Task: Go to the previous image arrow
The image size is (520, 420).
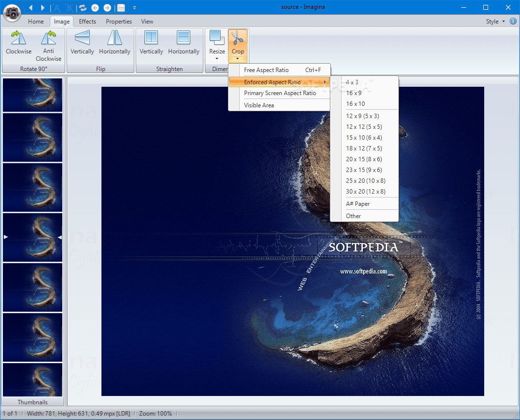Action: (x=31, y=8)
